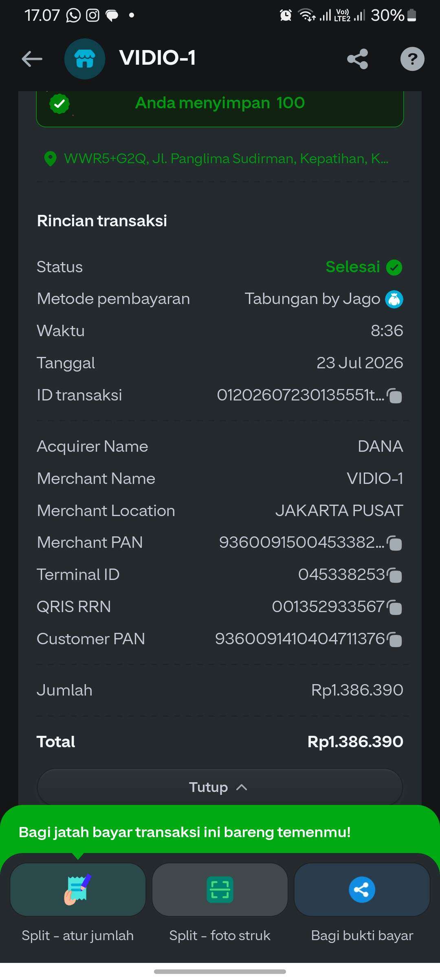Tap the green map pin icon

point(50,159)
